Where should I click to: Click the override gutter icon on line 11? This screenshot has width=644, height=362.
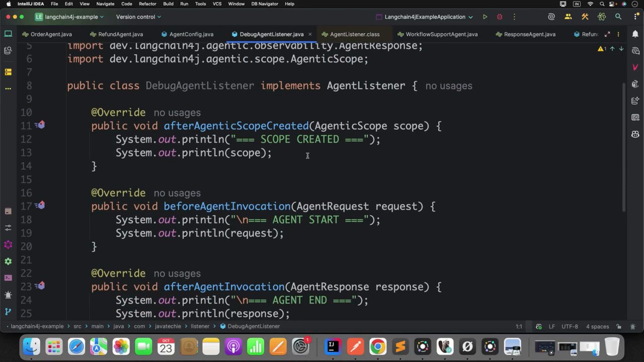41,125
